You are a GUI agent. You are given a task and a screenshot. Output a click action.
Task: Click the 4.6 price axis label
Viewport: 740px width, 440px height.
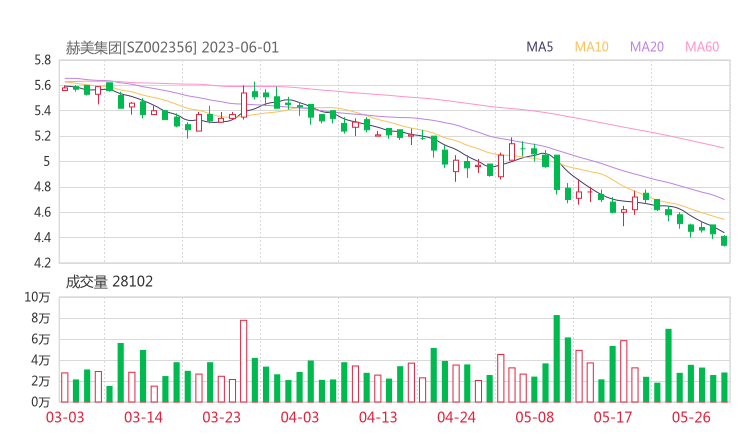[x=42, y=212]
